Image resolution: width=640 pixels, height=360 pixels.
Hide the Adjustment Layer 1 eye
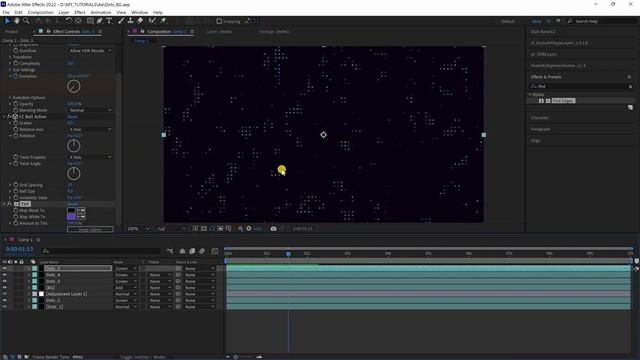point(4,294)
